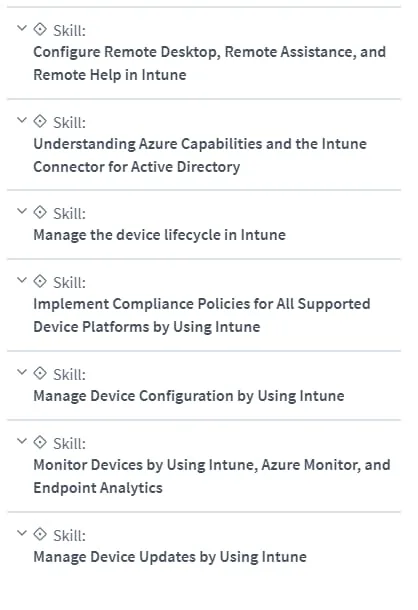Expand the Implement Compliance Policies chevron
This screenshot has width=418, height=610.
coord(22,280)
